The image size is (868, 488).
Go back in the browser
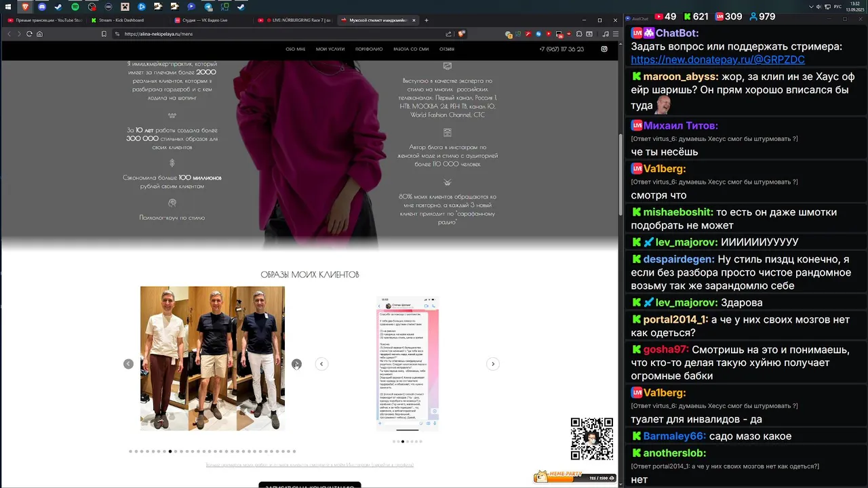[x=9, y=34]
